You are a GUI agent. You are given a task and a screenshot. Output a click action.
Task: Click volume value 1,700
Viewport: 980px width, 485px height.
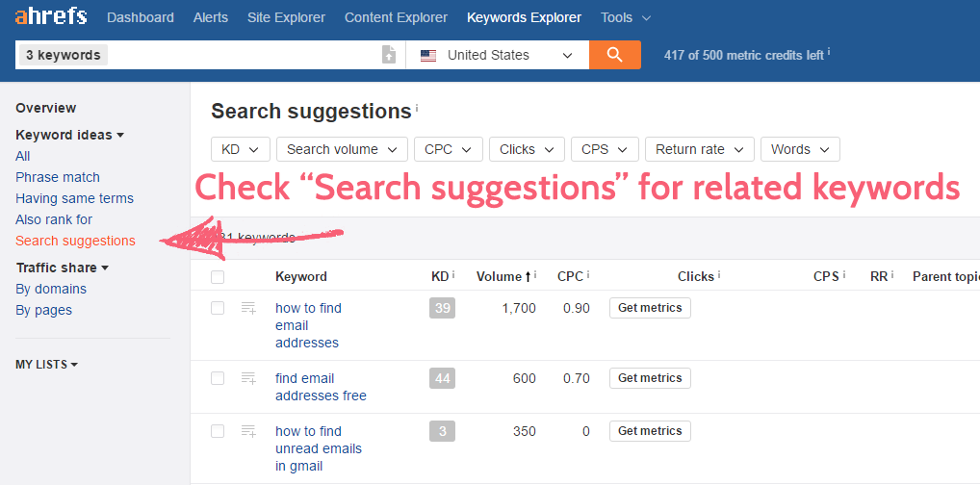coord(519,308)
